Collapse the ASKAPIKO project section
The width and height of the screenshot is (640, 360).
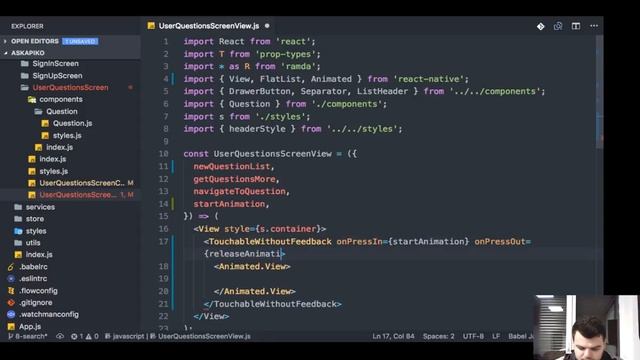[28, 53]
